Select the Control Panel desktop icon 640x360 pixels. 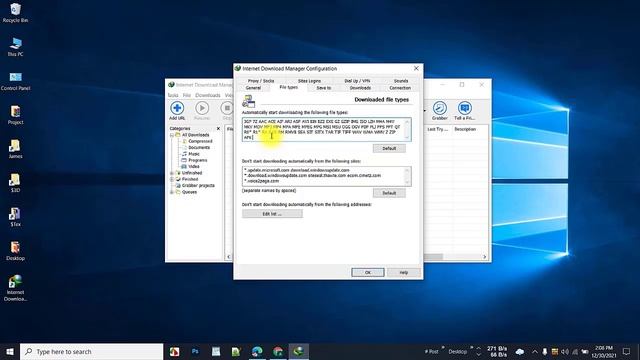15,81
